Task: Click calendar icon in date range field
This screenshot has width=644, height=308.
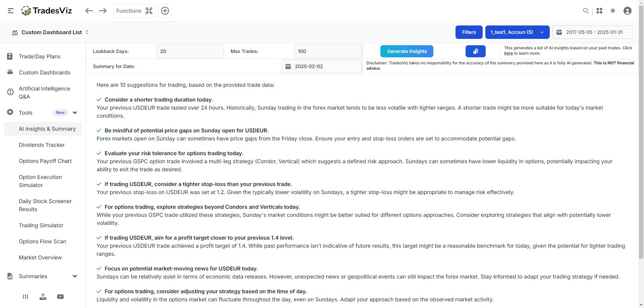Action: tap(559, 32)
